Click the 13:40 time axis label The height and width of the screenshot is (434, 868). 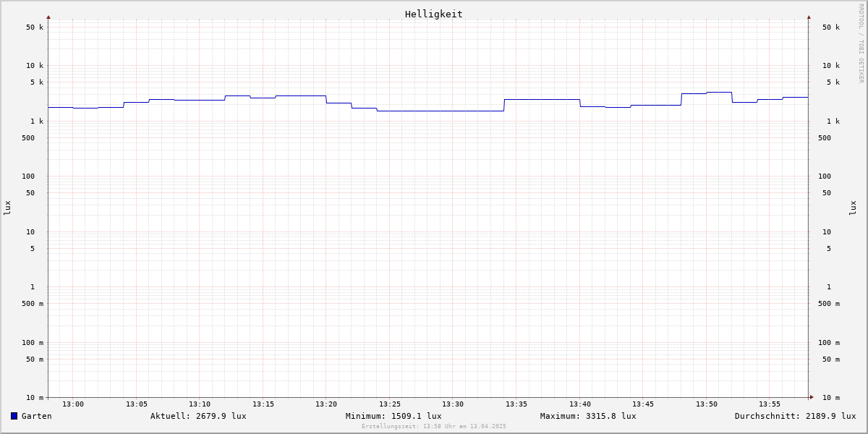tap(580, 404)
